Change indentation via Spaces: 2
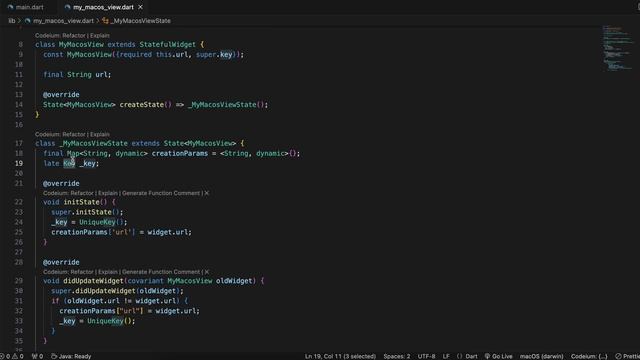640x360 pixels. (x=396, y=356)
